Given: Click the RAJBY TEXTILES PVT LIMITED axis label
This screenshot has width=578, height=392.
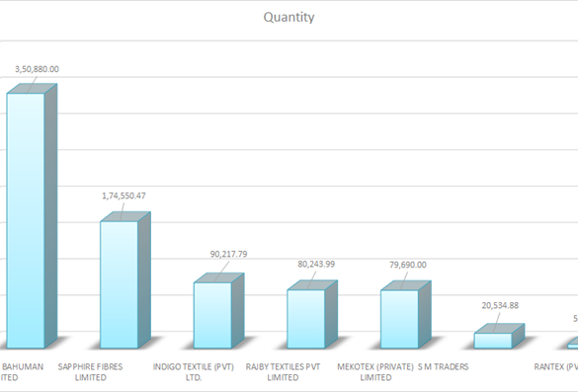Looking at the screenshot, I should pyautogui.click(x=283, y=372).
